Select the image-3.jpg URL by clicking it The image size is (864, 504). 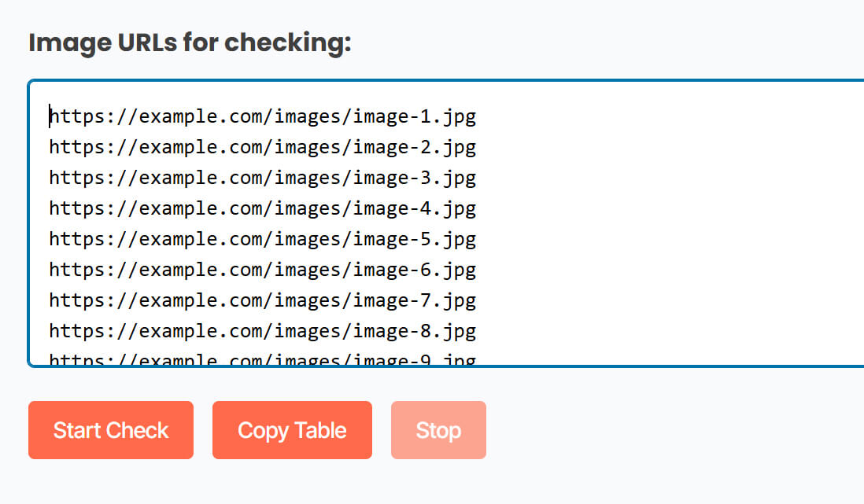click(262, 177)
